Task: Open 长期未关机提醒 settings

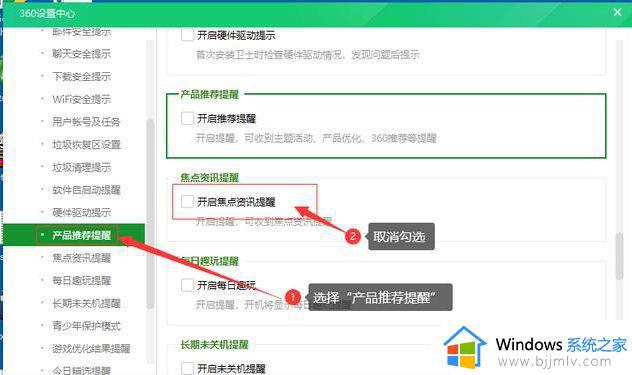Action: coord(86,303)
